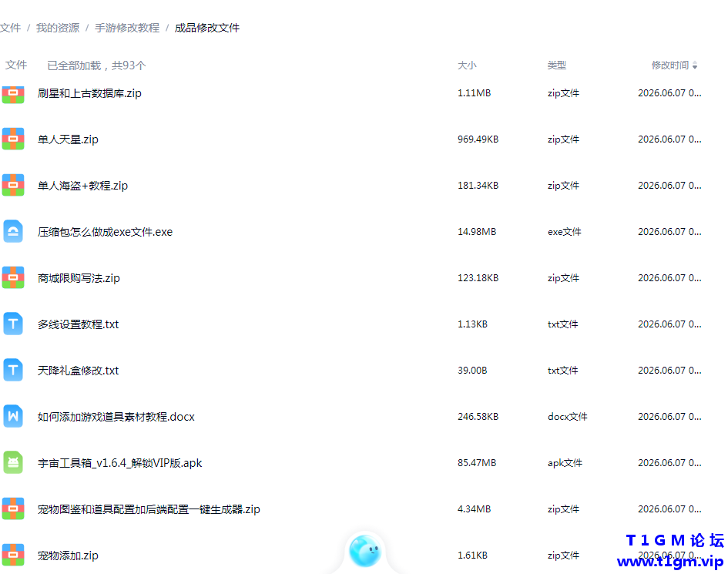The height and width of the screenshot is (574, 728).
Task: Click the 1.13KB size value
Action: (x=472, y=324)
